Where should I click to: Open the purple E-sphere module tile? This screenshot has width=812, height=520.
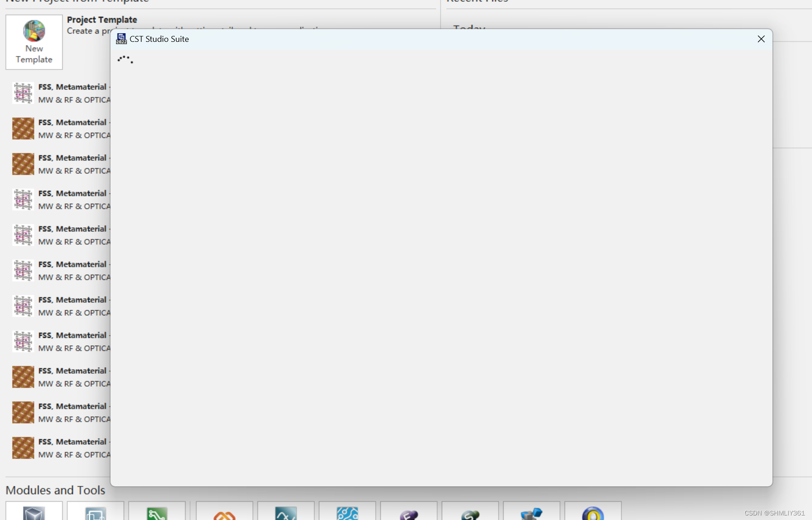[409, 511]
